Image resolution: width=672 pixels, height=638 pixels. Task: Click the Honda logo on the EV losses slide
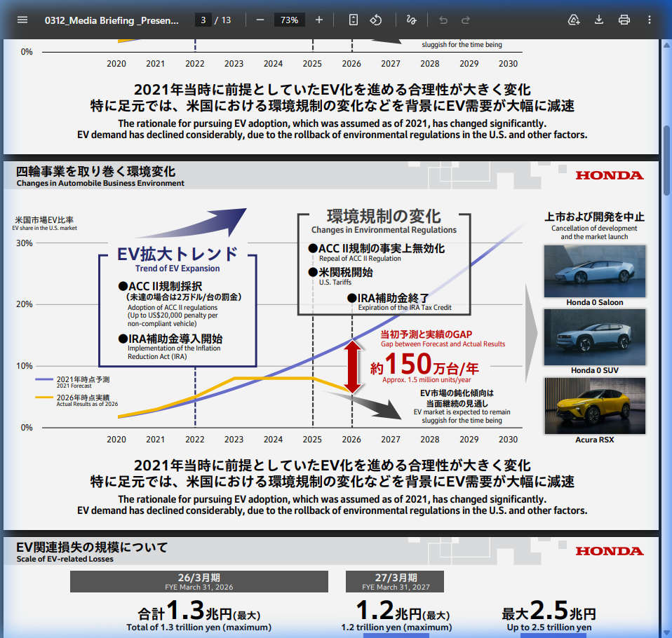610,551
